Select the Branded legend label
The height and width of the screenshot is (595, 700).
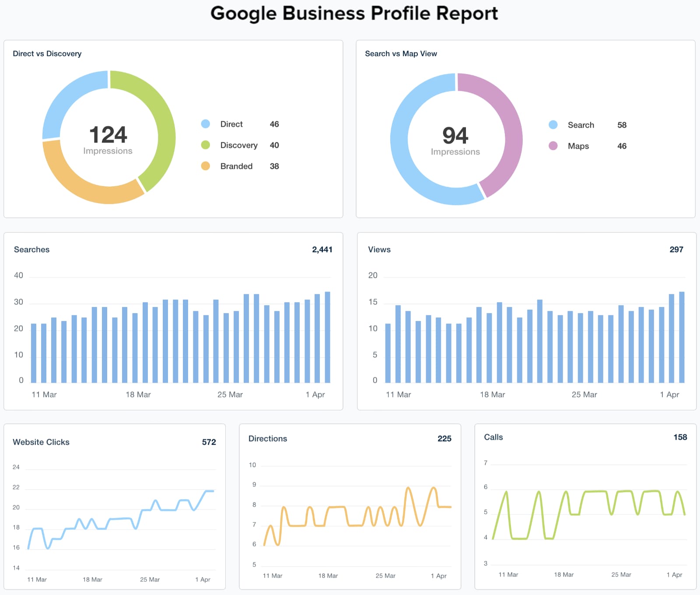point(236,166)
